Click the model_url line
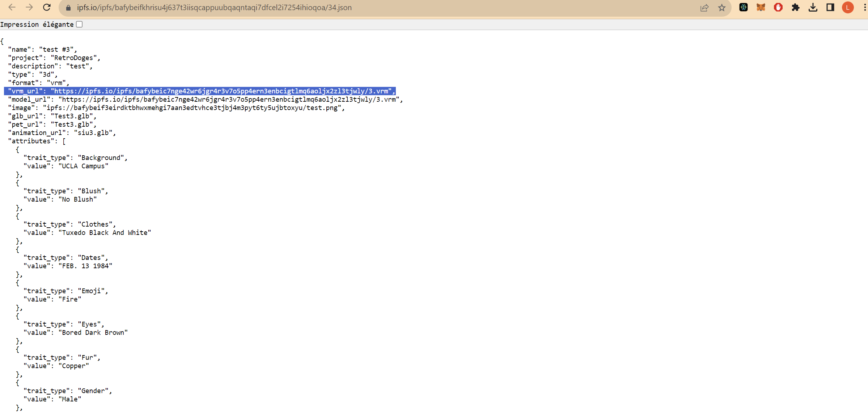Viewport: 868px width, 413px height. pyautogui.click(x=206, y=100)
